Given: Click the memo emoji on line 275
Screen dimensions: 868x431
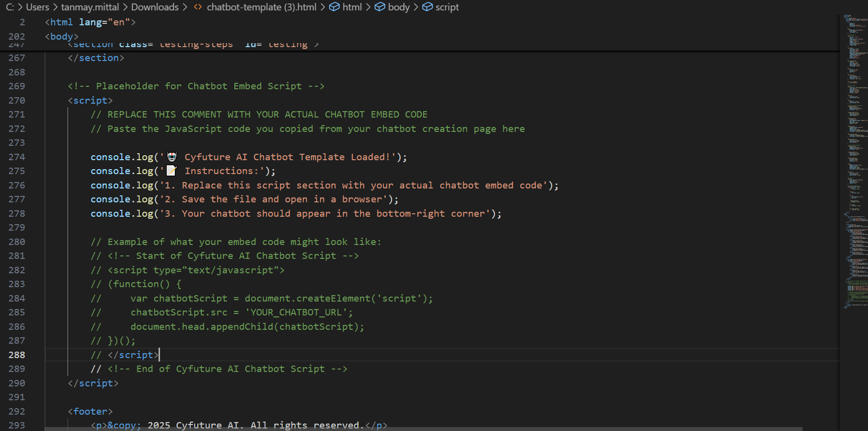Looking at the screenshot, I should (x=171, y=171).
